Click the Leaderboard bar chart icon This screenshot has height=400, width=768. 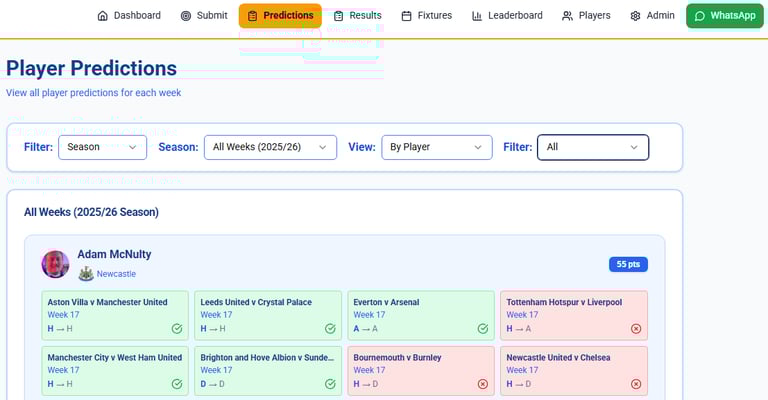click(x=477, y=16)
